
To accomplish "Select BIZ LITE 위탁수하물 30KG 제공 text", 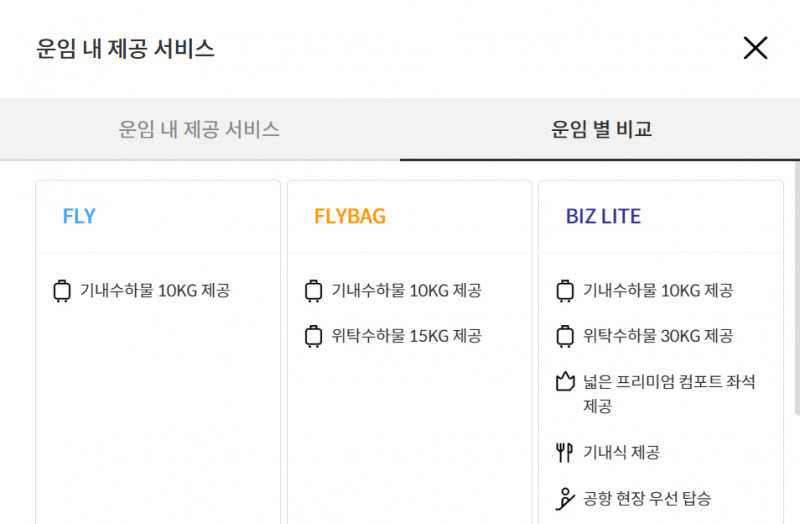I will pyautogui.click(x=658, y=336).
